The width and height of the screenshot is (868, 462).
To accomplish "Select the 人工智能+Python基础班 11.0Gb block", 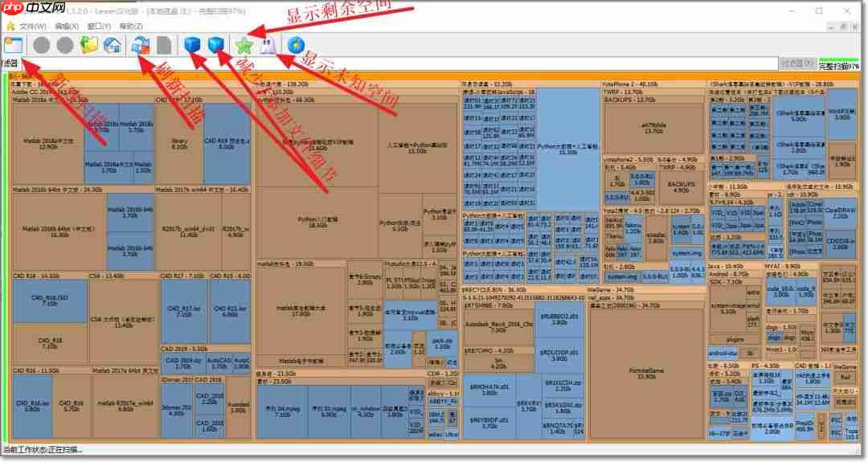I will pyautogui.click(x=417, y=148).
